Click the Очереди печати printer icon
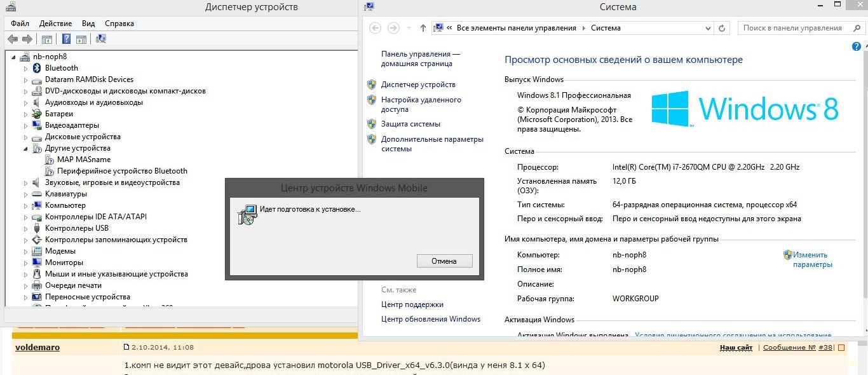This screenshot has height=375, width=868. (x=37, y=285)
